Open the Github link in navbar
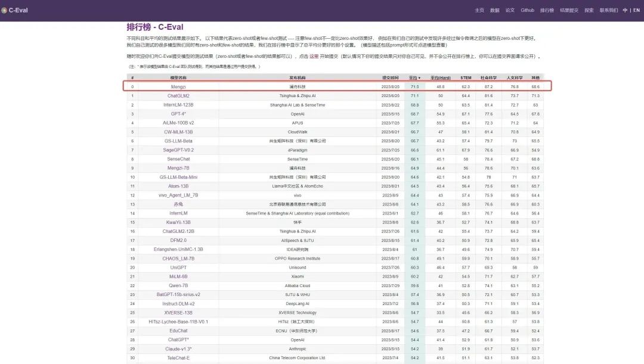This screenshot has width=644, height=364. (x=527, y=10)
